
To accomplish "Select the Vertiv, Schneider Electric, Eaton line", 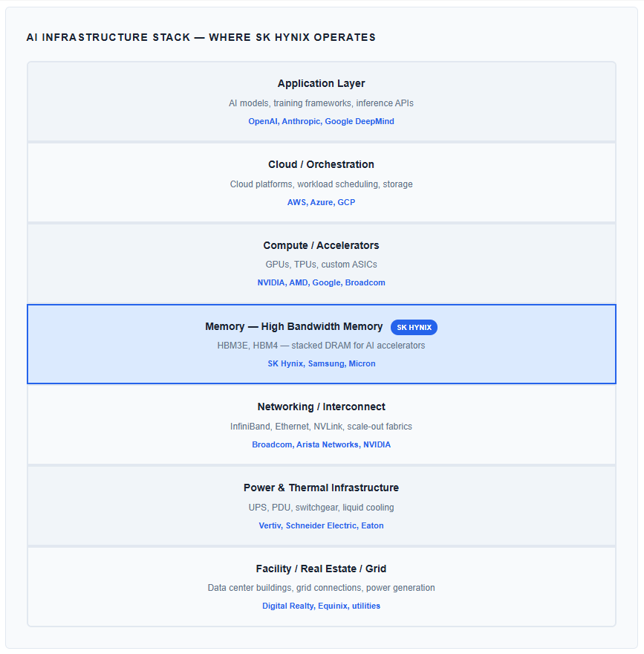I will point(321,525).
